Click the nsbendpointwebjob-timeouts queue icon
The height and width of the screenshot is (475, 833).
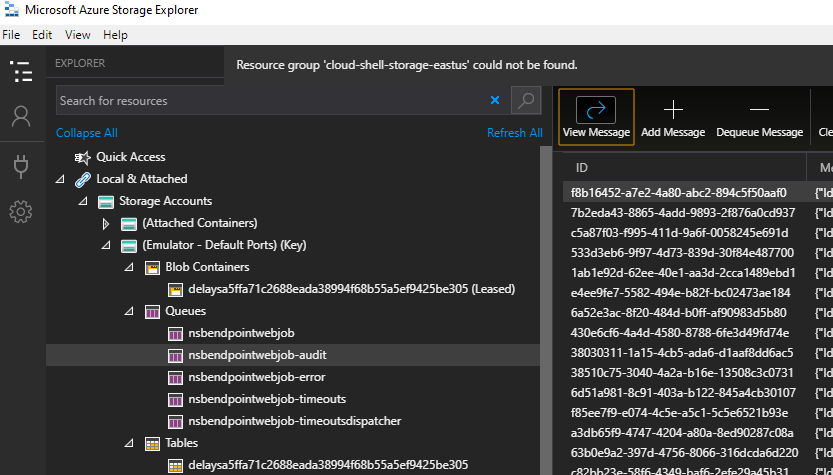click(x=175, y=400)
